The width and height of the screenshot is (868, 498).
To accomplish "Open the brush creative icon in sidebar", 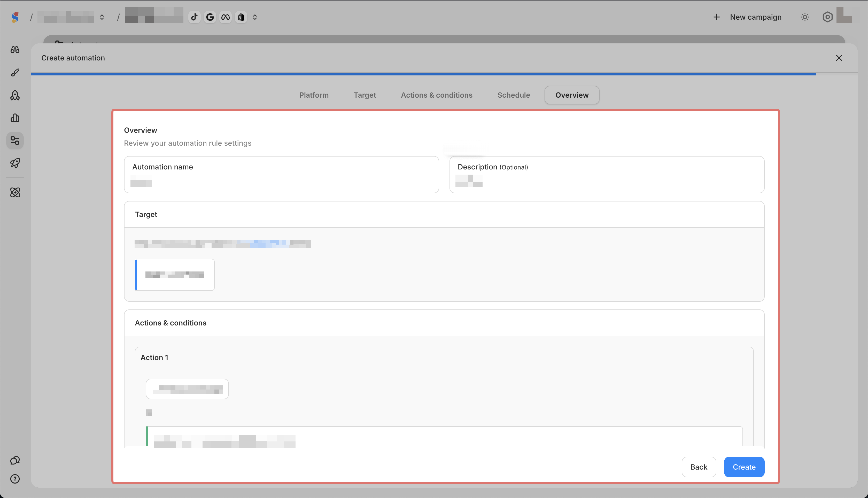I will point(15,73).
